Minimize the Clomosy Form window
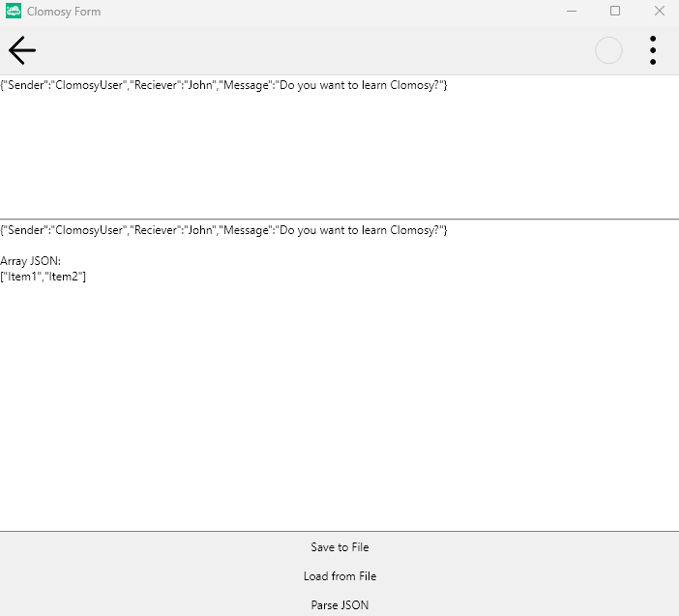The height and width of the screenshot is (616, 679). pyautogui.click(x=571, y=12)
